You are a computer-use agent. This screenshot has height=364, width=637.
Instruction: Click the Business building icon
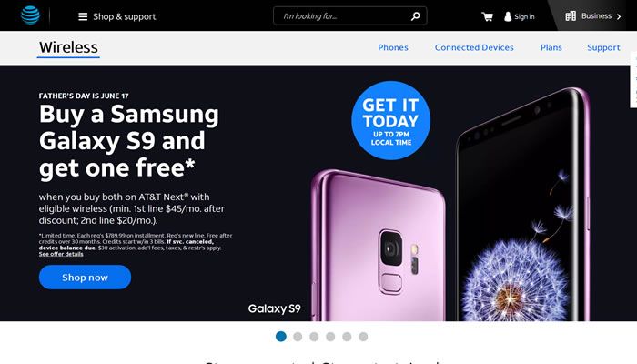click(571, 16)
